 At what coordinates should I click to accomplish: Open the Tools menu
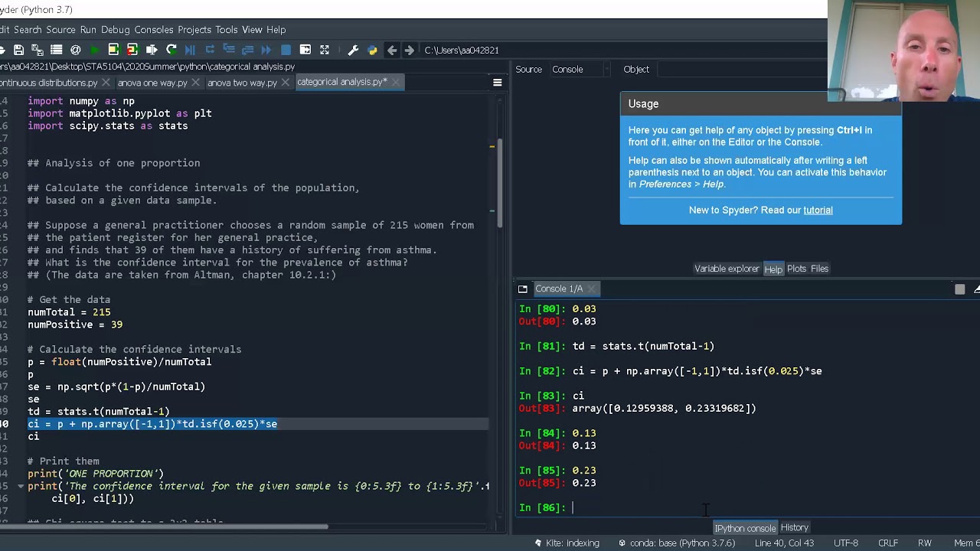click(x=227, y=30)
